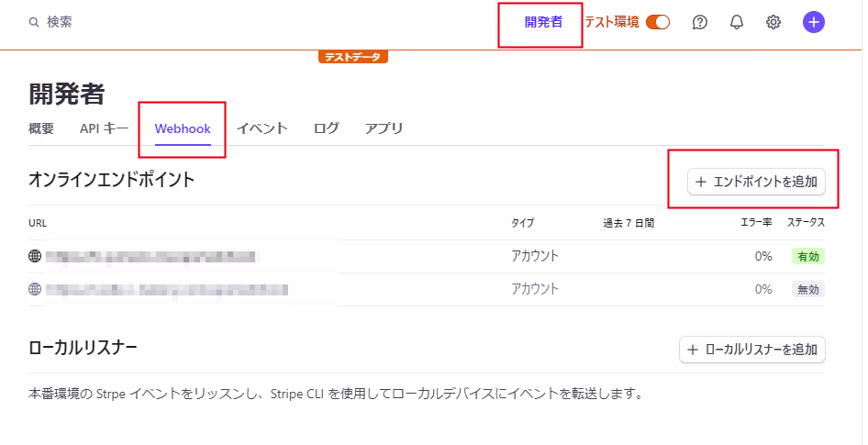Click the purple plus create button
The image size is (868, 445).
coord(814,22)
